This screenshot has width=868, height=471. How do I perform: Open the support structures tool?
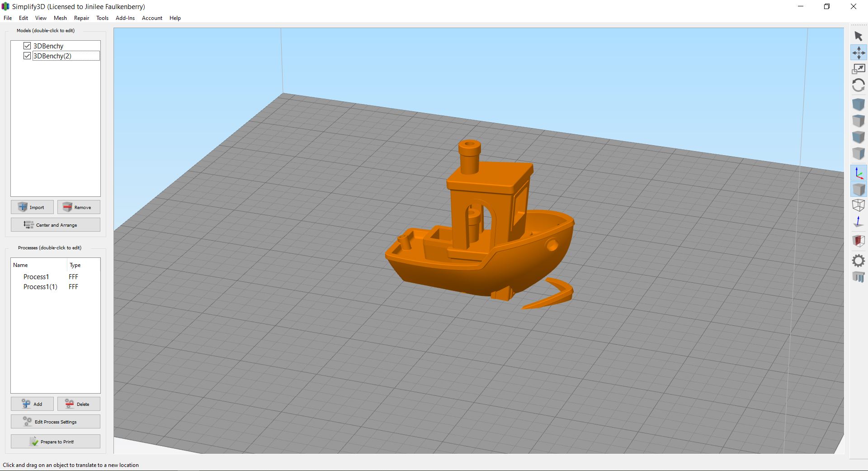point(858,277)
